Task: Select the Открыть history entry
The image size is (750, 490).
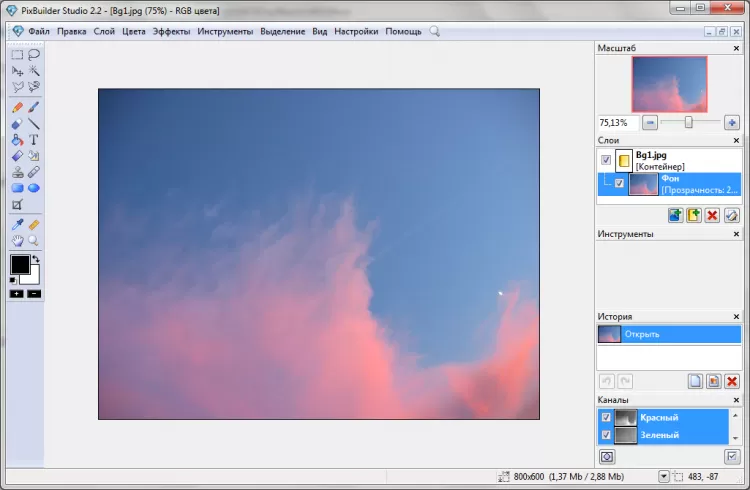Action: (668, 334)
